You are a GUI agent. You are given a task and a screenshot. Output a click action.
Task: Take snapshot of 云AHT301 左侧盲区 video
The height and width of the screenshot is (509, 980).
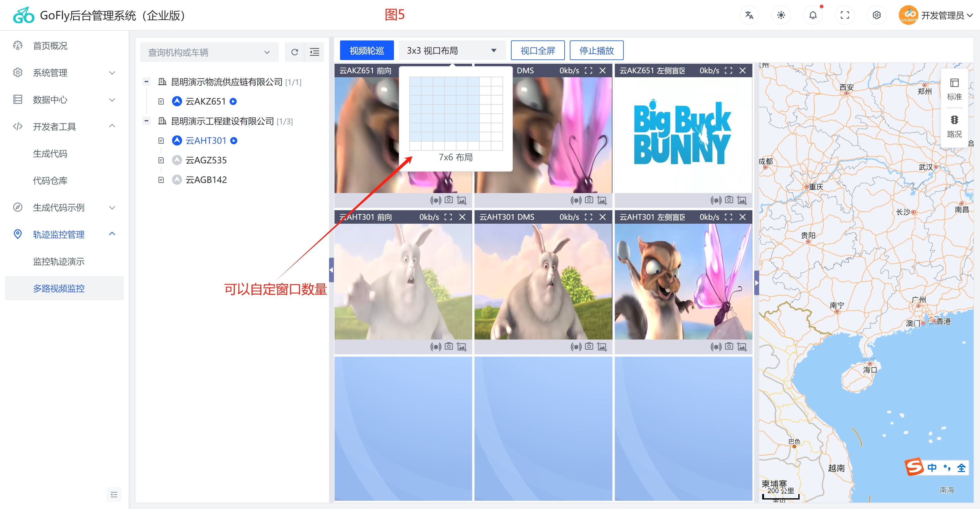point(729,346)
